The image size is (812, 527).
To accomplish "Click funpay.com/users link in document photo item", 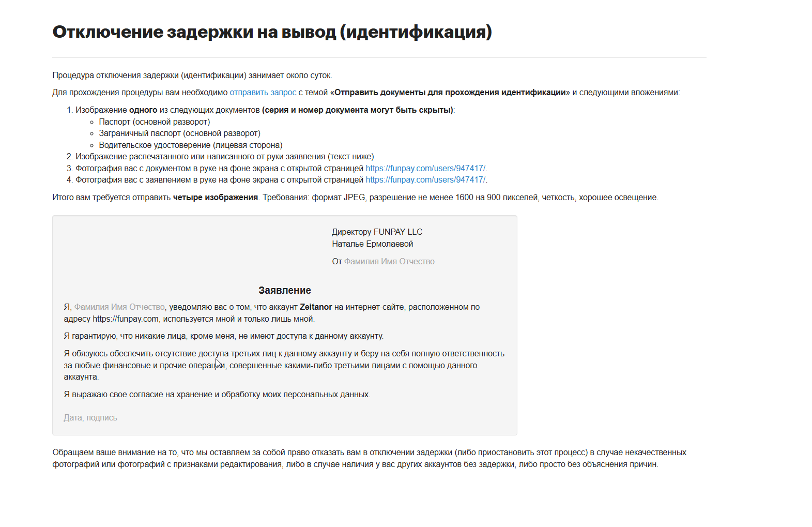I will [x=425, y=168].
